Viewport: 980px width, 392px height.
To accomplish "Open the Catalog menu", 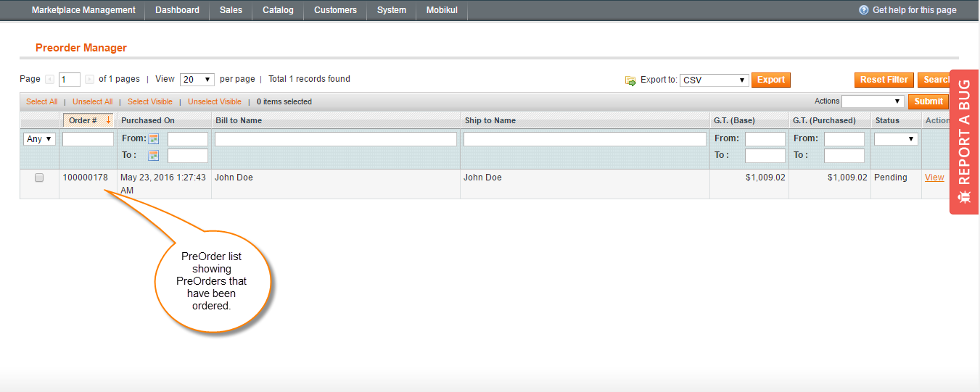I will point(278,10).
